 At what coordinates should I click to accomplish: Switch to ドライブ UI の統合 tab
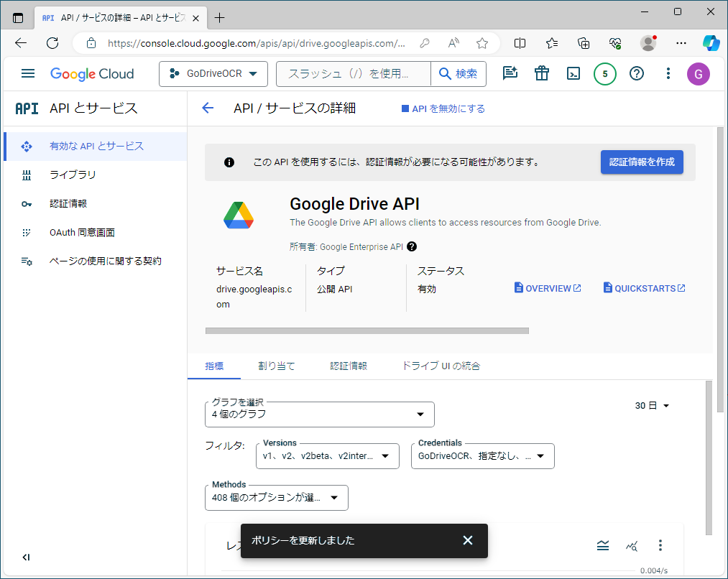(x=441, y=366)
